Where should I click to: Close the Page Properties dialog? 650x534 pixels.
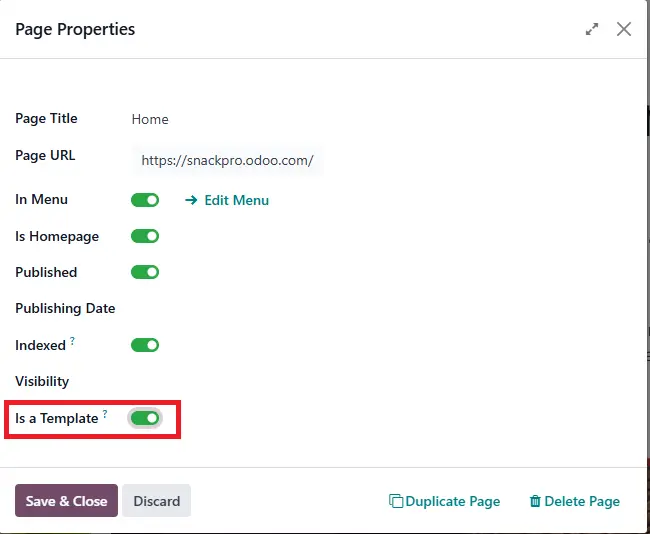(x=623, y=29)
